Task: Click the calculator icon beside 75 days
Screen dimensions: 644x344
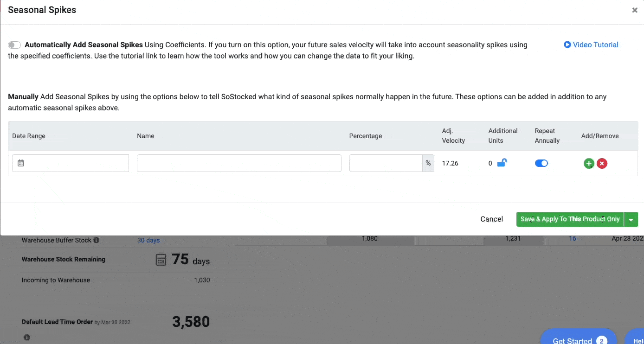Action: pos(161,259)
